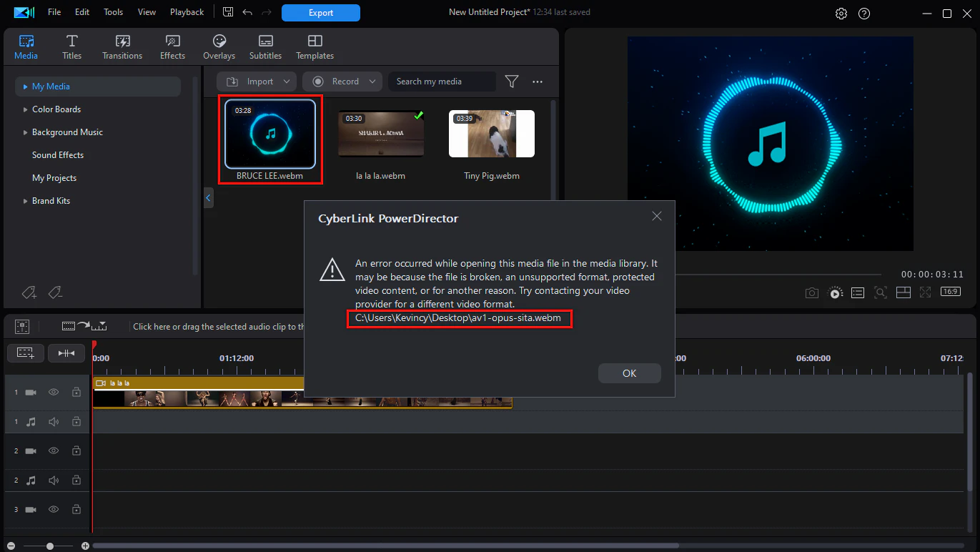The height and width of the screenshot is (552, 980).
Task: Lock video track 2
Action: coord(76,451)
